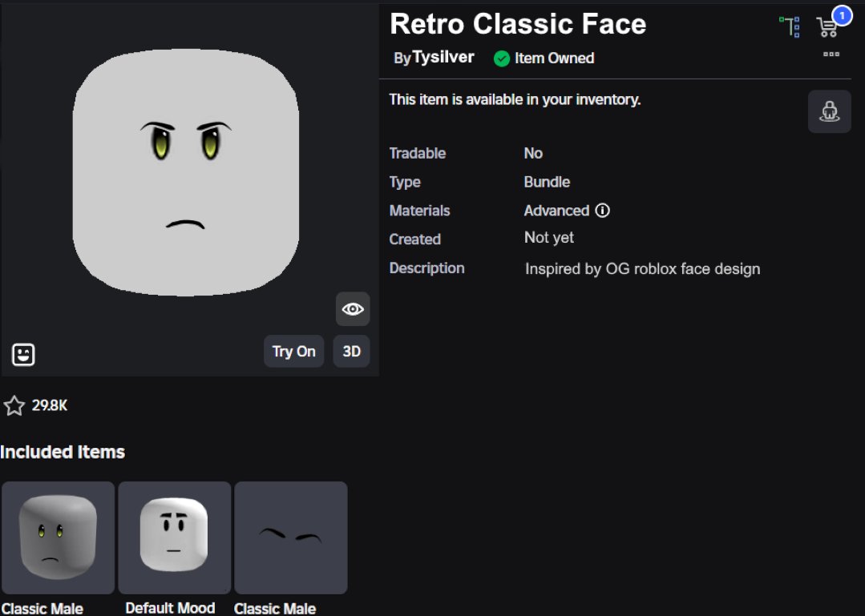865x616 pixels.
Task: Click the 'Not yet' created value
Action: click(549, 237)
